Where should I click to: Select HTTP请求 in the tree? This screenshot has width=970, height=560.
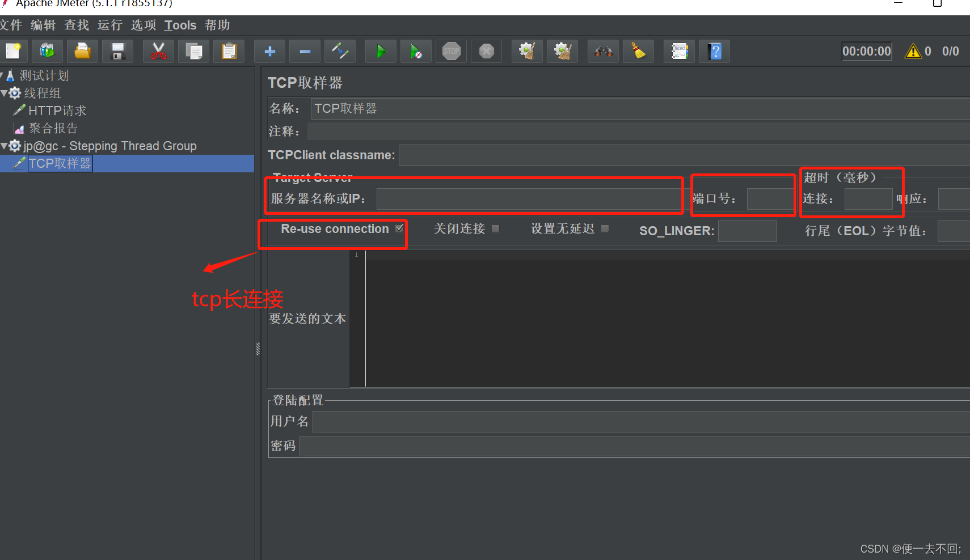pos(57,111)
